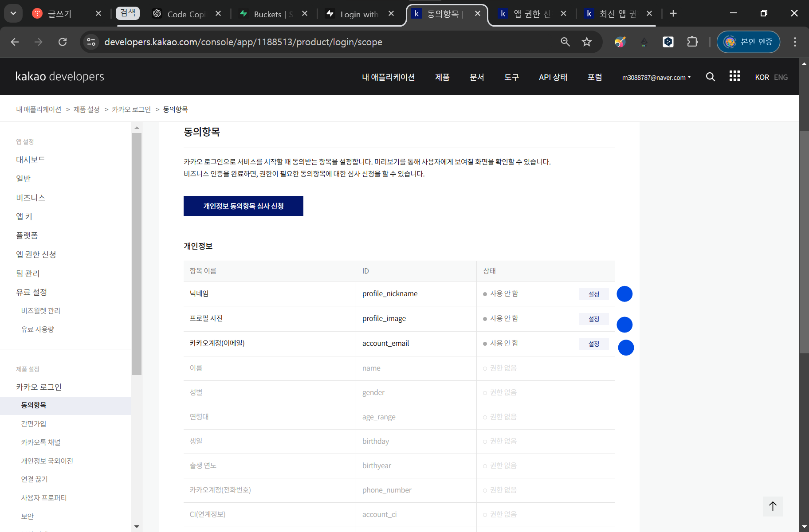This screenshot has height=532, width=809.
Task: Go to kakao developers home logo
Action: coord(60,76)
